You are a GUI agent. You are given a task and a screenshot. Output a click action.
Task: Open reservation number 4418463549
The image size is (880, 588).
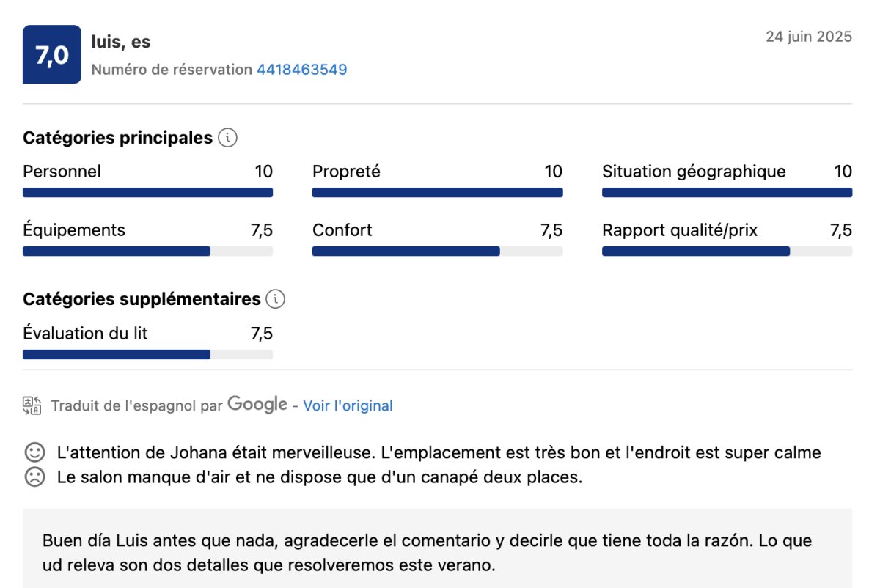(x=301, y=70)
